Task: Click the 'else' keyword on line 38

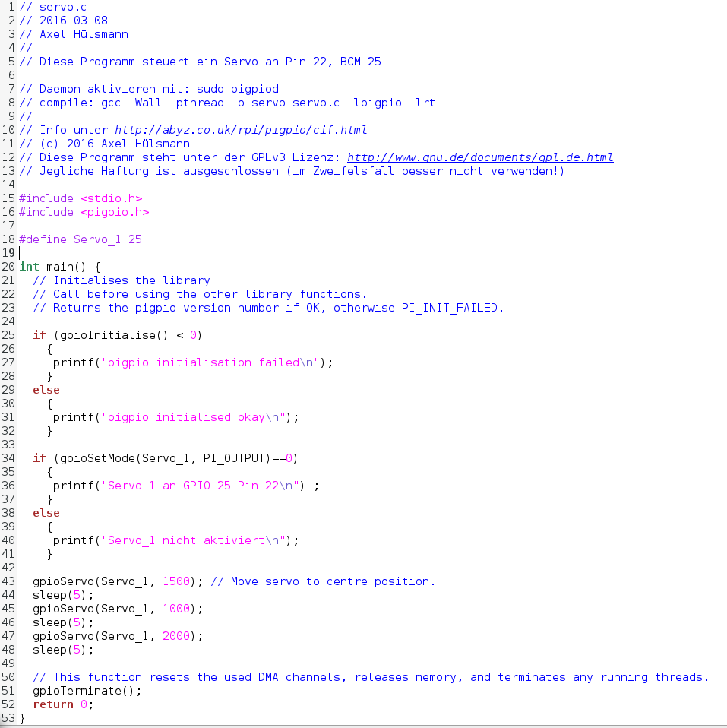Action: (x=46, y=513)
